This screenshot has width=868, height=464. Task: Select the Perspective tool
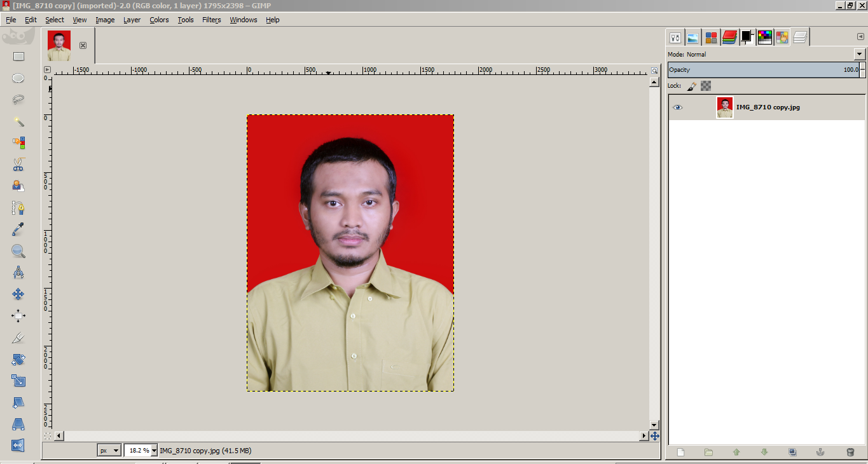pos(18,424)
